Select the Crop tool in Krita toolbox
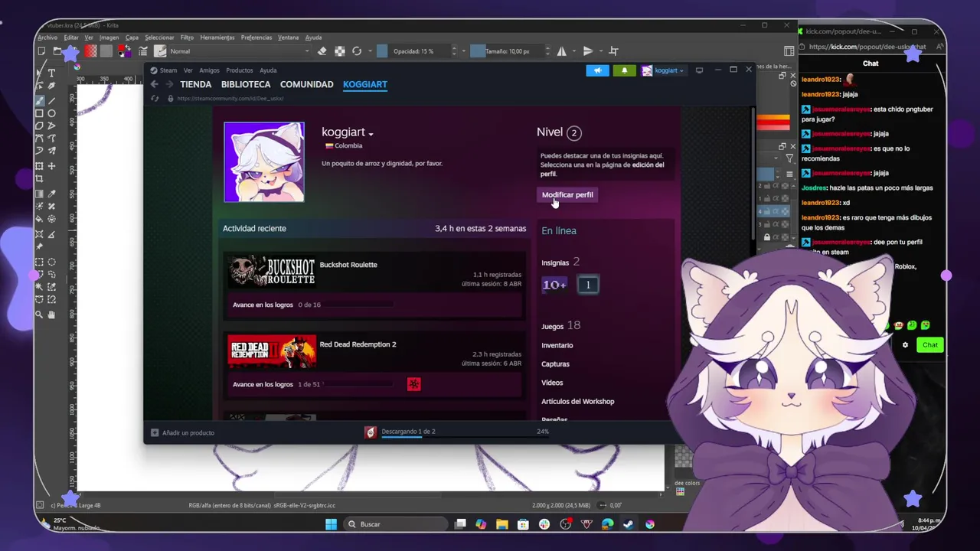Viewport: 980px width, 551px height. pos(39,179)
